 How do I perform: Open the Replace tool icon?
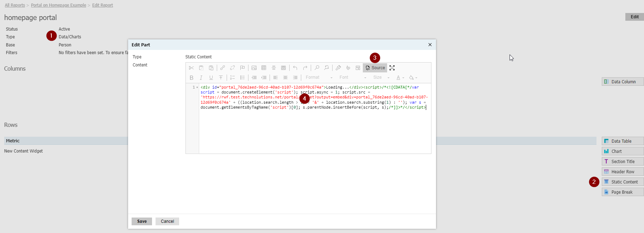pos(327,68)
